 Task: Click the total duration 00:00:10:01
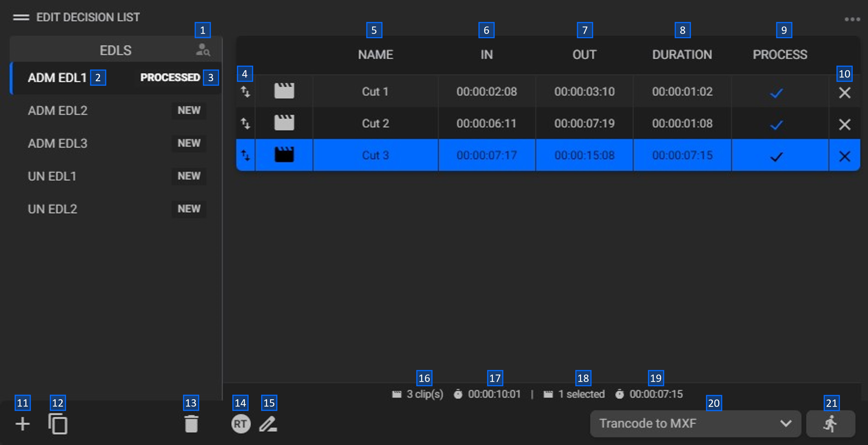click(x=494, y=394)
